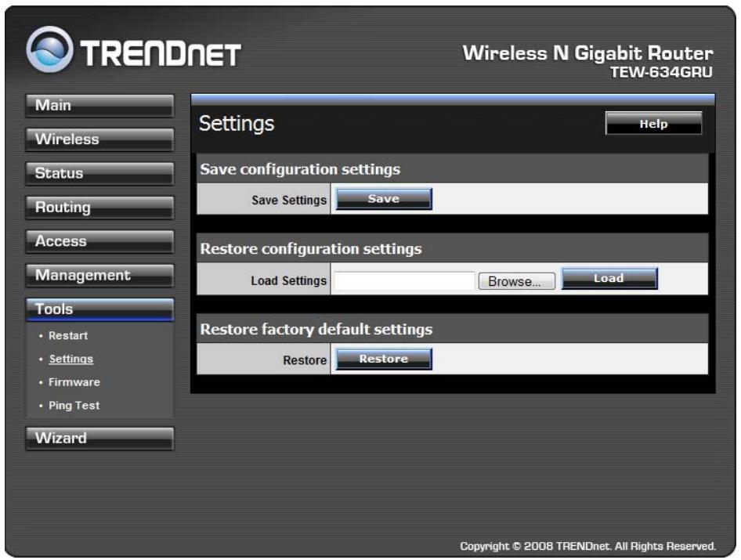Click Save to export configuration

click(384, 199)
